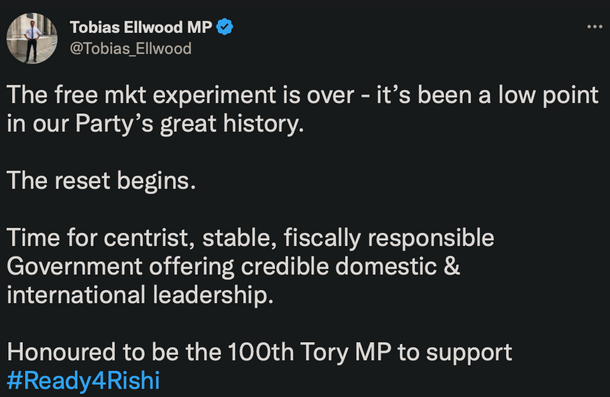The image size is (610, 397).
Task: Click the 'Honoured to be the 100th' line
Action: click(x=259, y=352)
